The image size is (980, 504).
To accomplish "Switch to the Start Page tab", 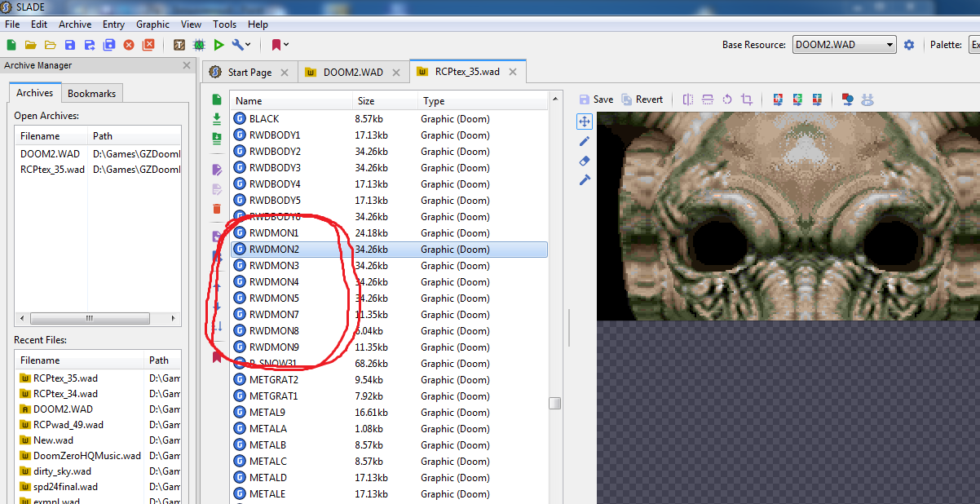I will click(249, 72).
